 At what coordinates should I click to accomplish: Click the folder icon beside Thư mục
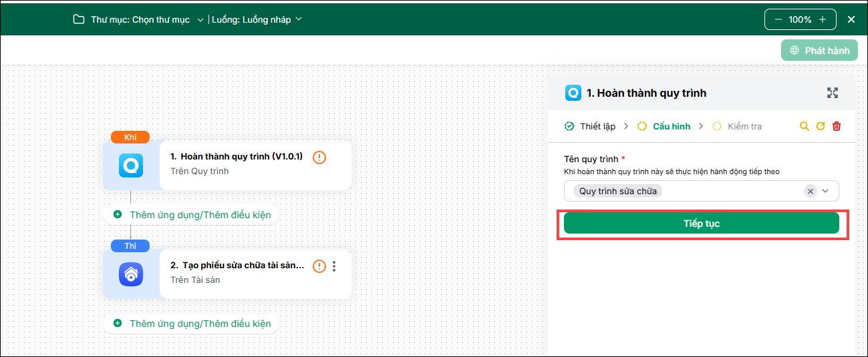click(x=79, y=19)
